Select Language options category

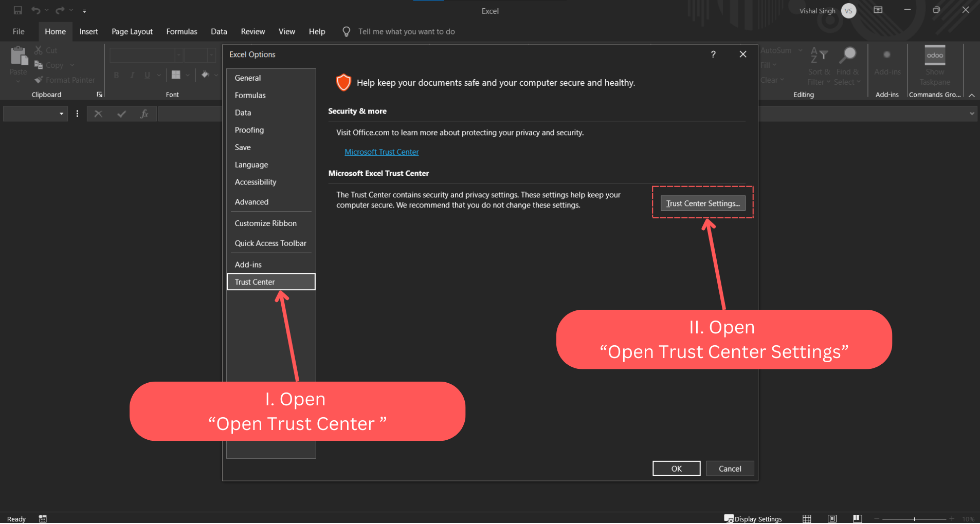tap(271, 165)
